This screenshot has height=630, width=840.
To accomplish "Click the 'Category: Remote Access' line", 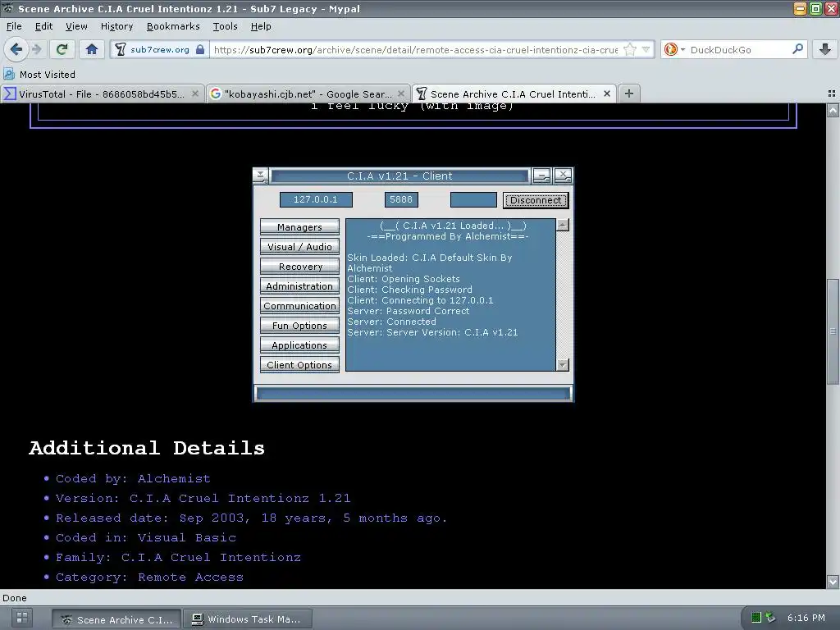I will click(x=149, y=577).
